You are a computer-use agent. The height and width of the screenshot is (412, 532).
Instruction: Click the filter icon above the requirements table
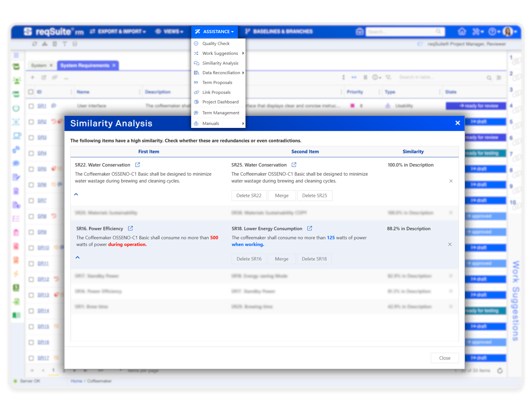pyautogui.click(x=388, y=77)
